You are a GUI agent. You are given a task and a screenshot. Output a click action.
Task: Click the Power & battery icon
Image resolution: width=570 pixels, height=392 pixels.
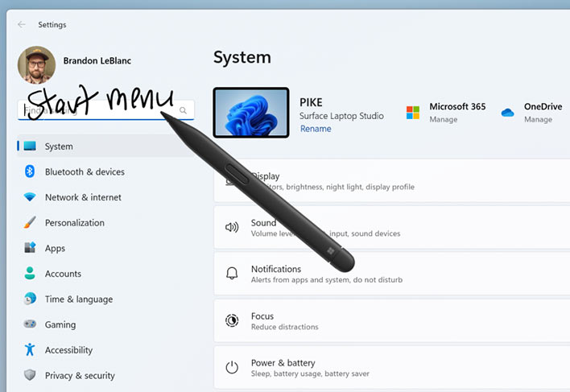click(232, 367)
